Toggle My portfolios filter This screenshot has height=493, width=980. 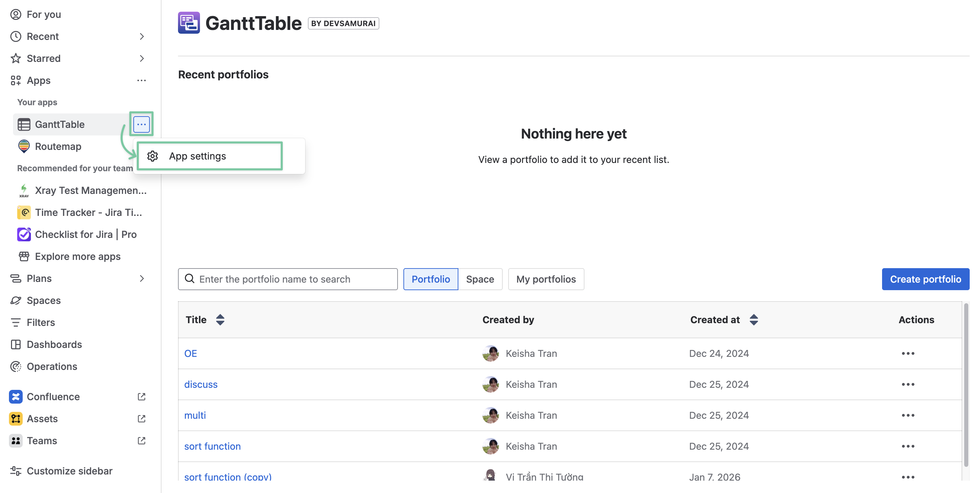click(x=546, y=279)
